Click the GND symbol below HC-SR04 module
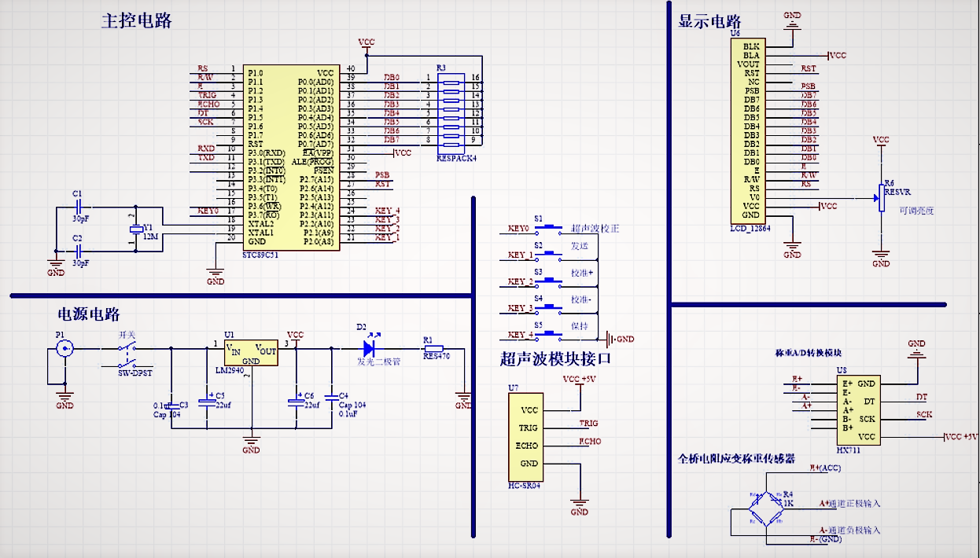Viewport: 980px width, 558px height. pos(579,505)
